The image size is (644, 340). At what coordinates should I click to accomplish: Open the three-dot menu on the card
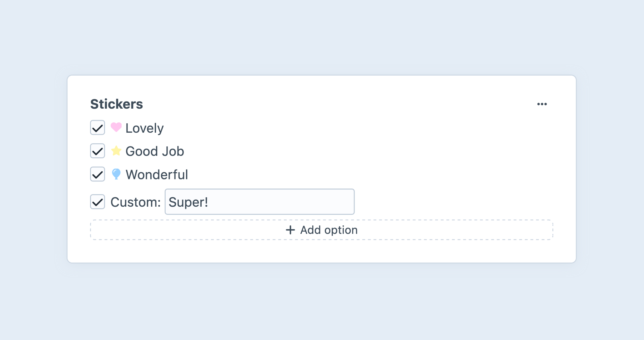[x=542, y=104]
